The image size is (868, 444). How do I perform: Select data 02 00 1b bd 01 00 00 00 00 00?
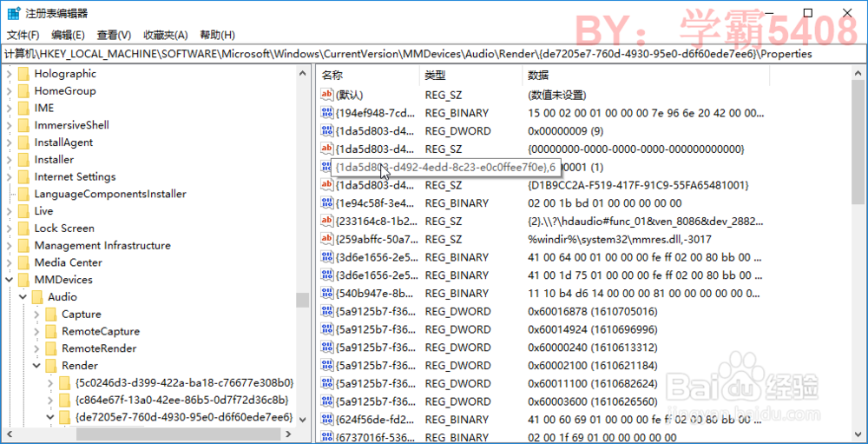click(604, 202)
